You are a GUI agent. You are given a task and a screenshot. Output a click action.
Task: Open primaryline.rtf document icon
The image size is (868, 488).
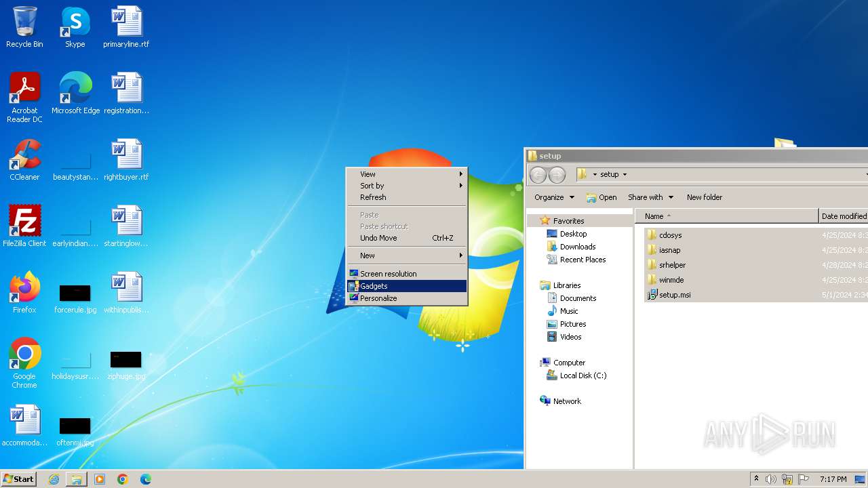pyautogui.click(x=126, y=27)
